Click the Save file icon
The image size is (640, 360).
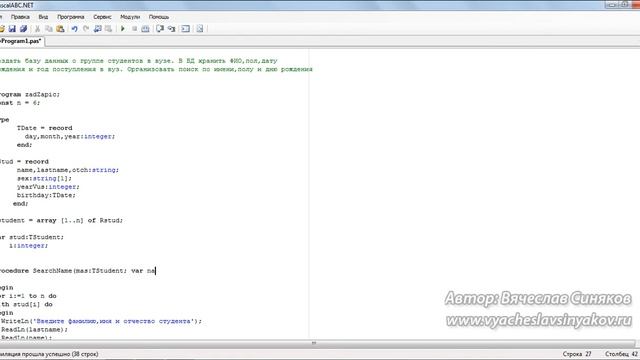pos(12,29)
